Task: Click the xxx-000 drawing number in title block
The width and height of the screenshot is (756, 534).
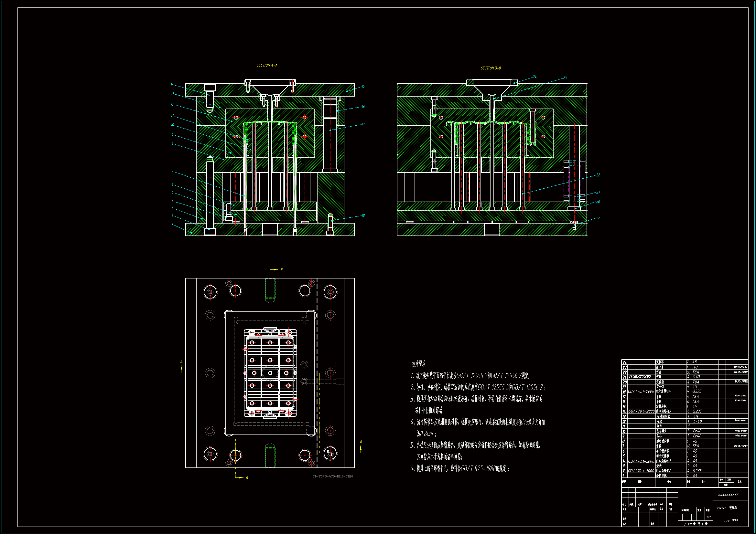Action: [730, 521]
